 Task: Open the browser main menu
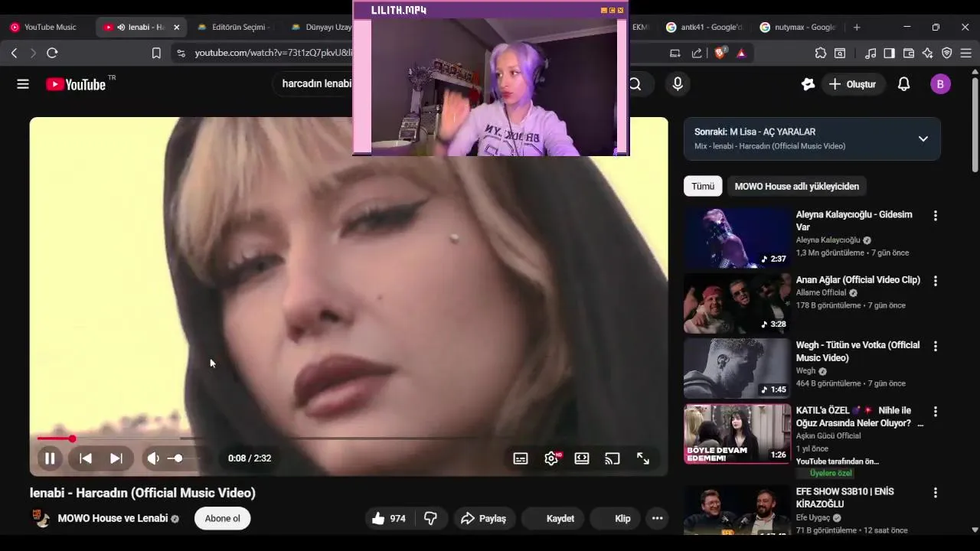pyautogui.click(x=966, y=53)
